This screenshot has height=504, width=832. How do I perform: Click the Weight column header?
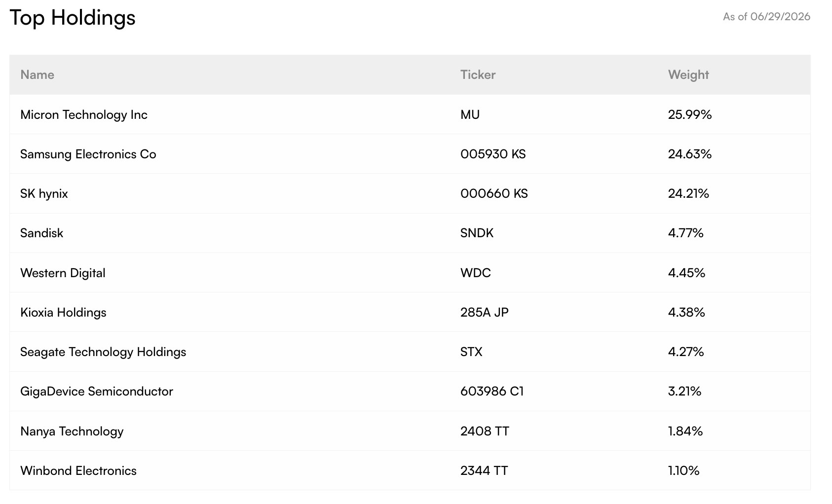coord(688,75)
